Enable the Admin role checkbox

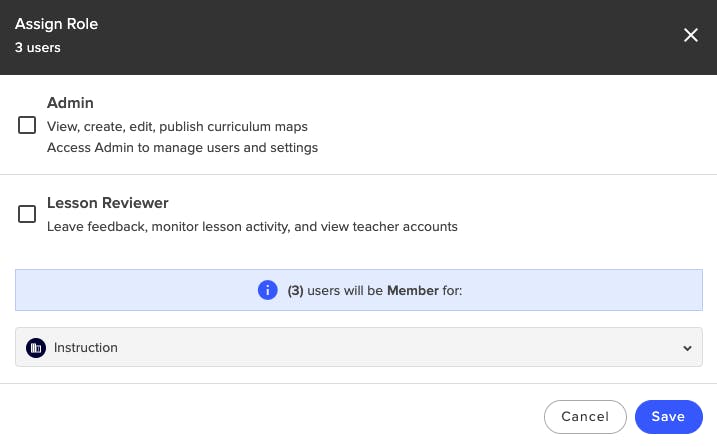coord(27,125)
